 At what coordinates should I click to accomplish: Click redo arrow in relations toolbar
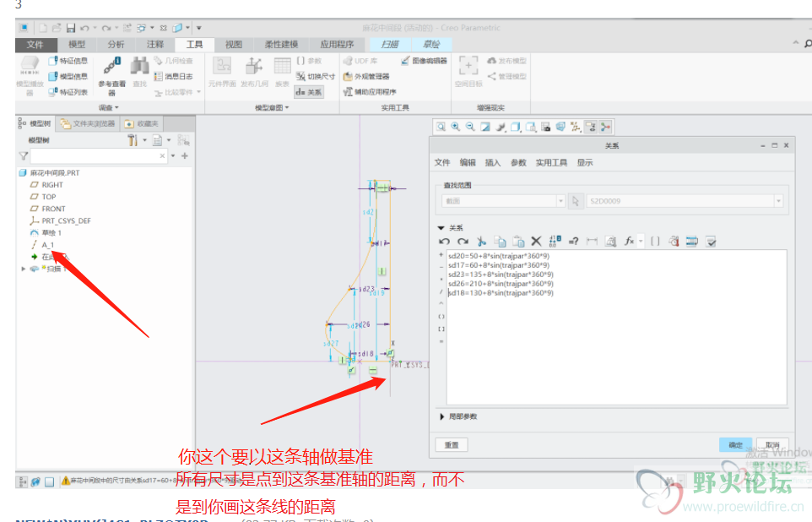pos(463,241)
